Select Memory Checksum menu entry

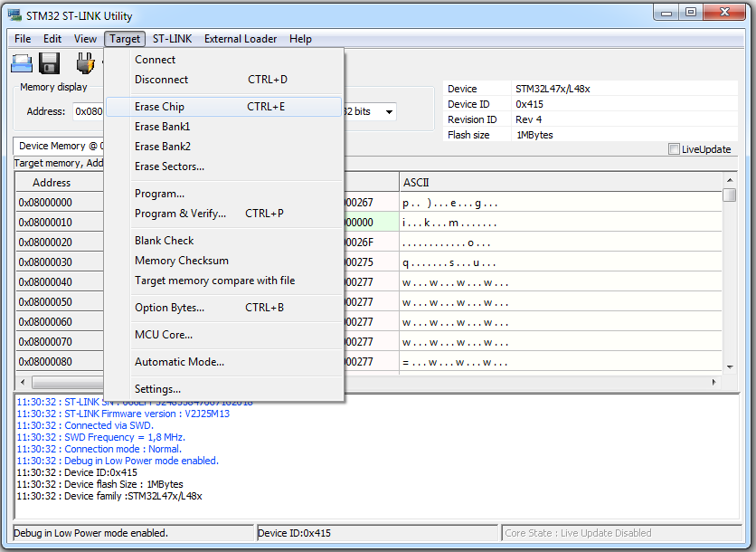coord(223,261)
